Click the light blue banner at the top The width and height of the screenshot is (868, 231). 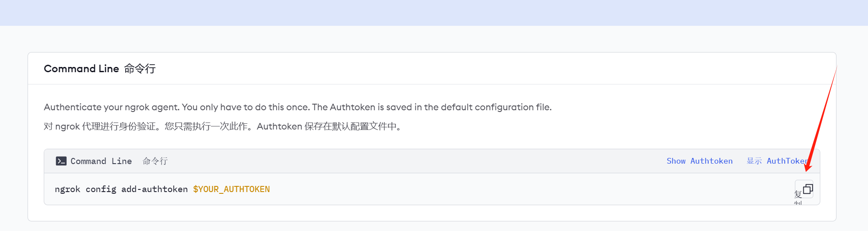click(434, 13)
